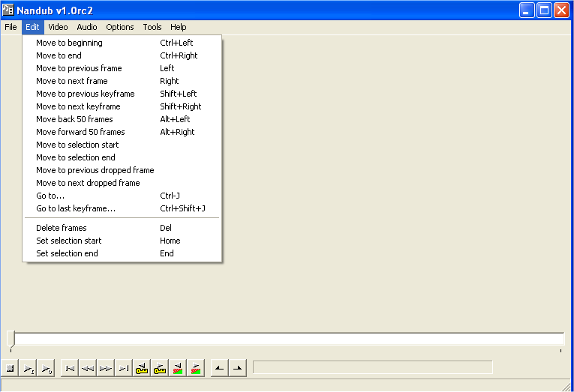Choose Move to beginning
574x392 pixels.
coord(122,43)
